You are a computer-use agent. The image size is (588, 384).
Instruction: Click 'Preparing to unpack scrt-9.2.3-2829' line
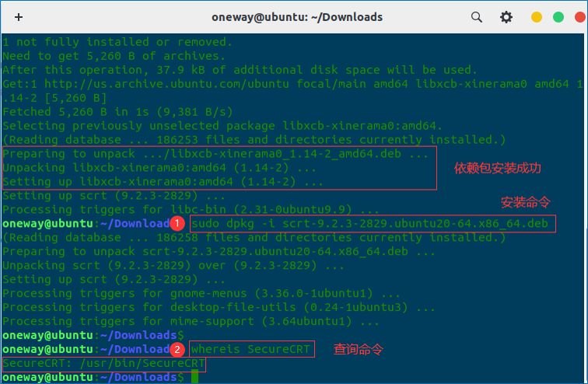pyautogui.click(x=219, y=251)
